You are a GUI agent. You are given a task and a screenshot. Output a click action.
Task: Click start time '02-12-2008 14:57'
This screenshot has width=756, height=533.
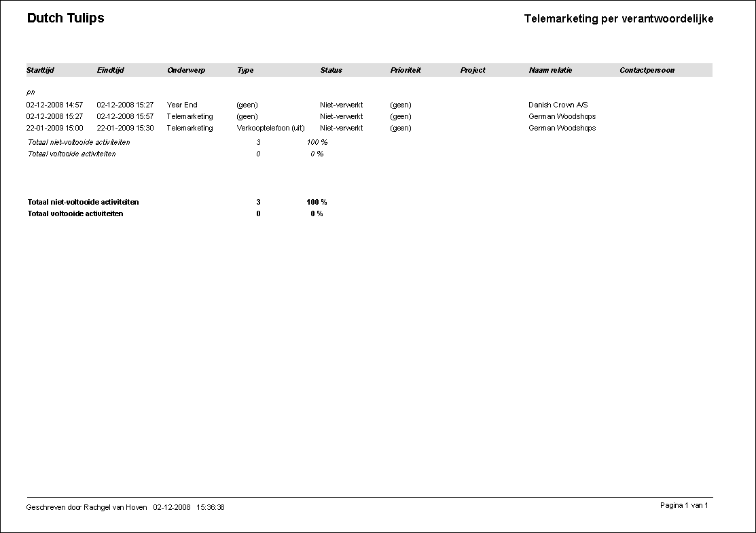tap(54, 105)
